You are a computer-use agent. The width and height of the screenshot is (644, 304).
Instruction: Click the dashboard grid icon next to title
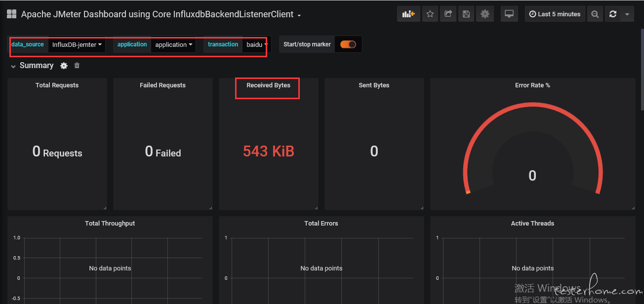point(11,14)
